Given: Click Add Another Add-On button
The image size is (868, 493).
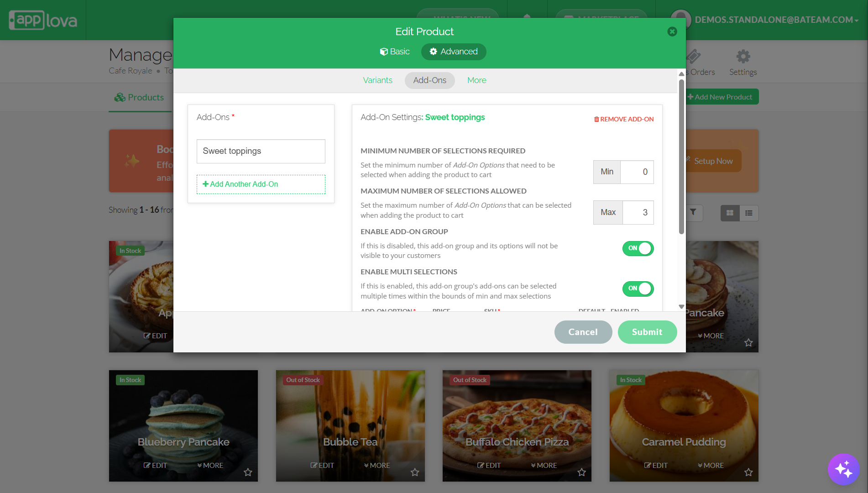Looking at the screenshot, I should [261, 184].
